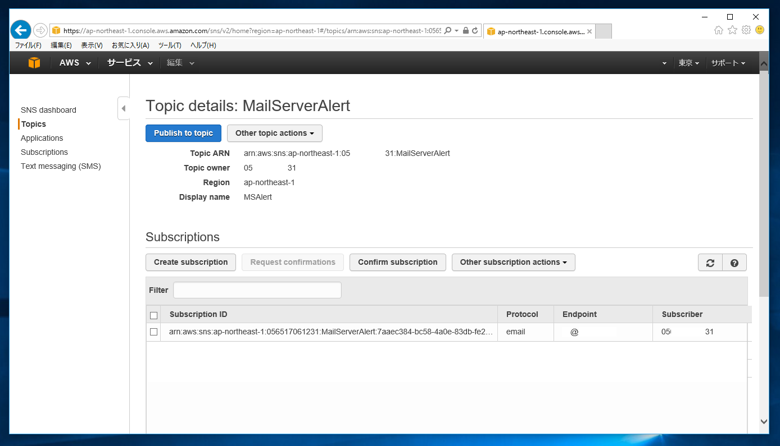Click the browser address bar URL
Viewport: 780px width, 446px height.
(252, 30)
